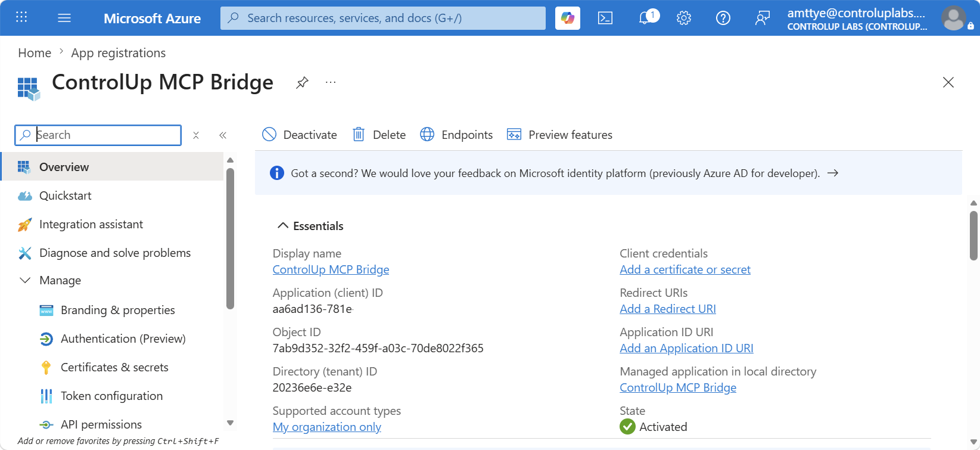Collapse the sidebar menu with double chevron
The image size is (980, 450).
point(223,135)
